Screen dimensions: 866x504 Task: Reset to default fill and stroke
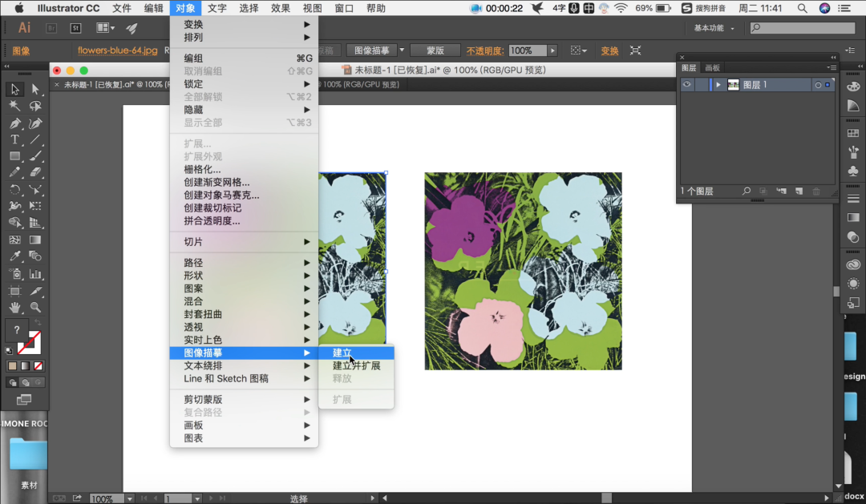pyautogui.click(x=10, y=350)
